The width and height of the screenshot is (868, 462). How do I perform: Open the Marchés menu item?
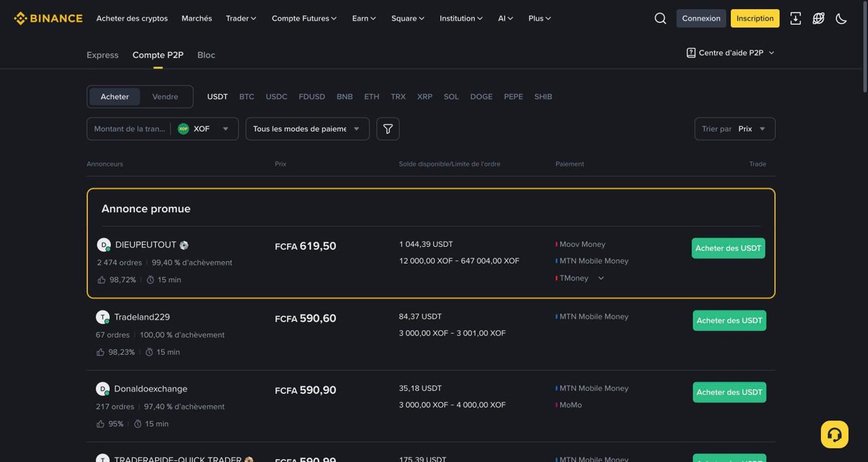click(197, 19)
